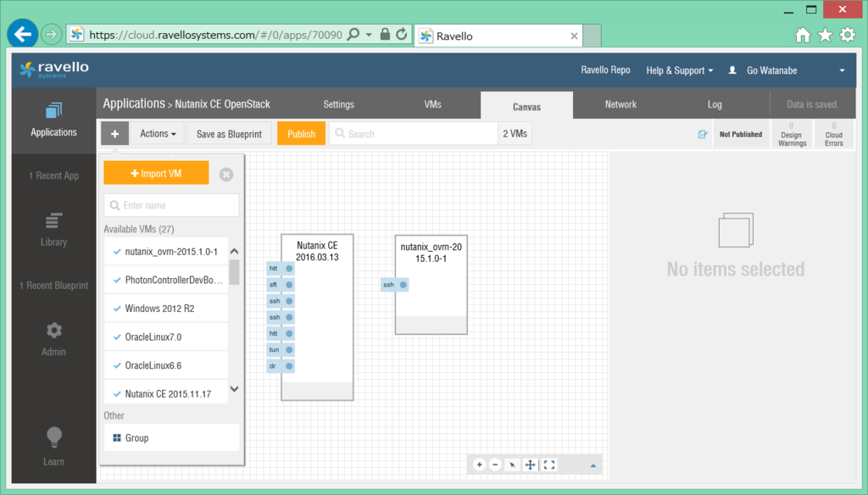
Task: Select PhotonControllerDevBo… in VM list
Action: point(166,280)
